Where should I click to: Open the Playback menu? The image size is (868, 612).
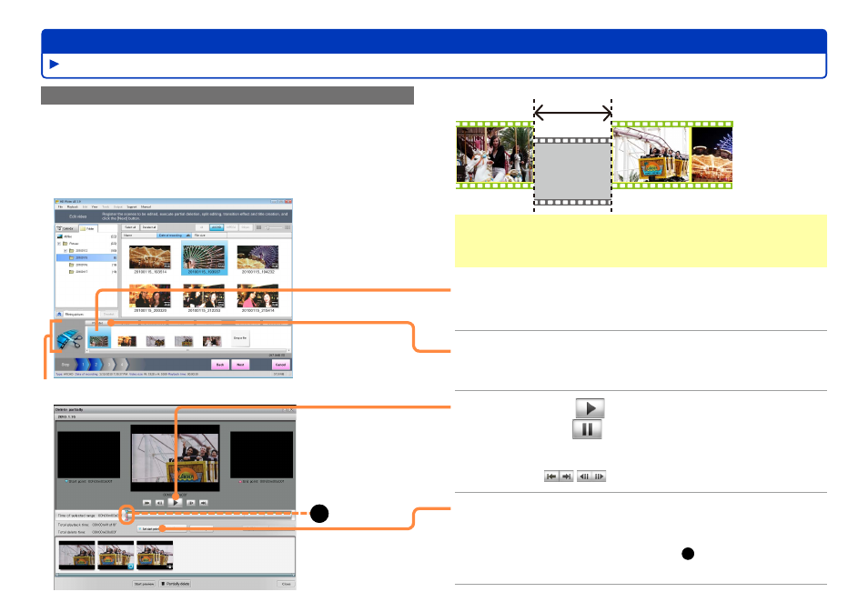point(73,207)
